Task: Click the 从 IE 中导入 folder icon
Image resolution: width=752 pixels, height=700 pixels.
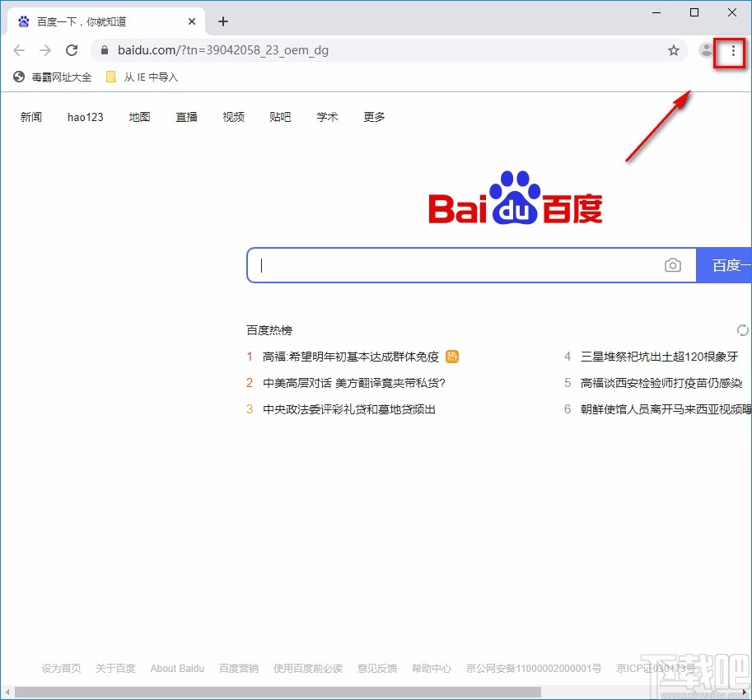Action: click(x=111, y=77)
